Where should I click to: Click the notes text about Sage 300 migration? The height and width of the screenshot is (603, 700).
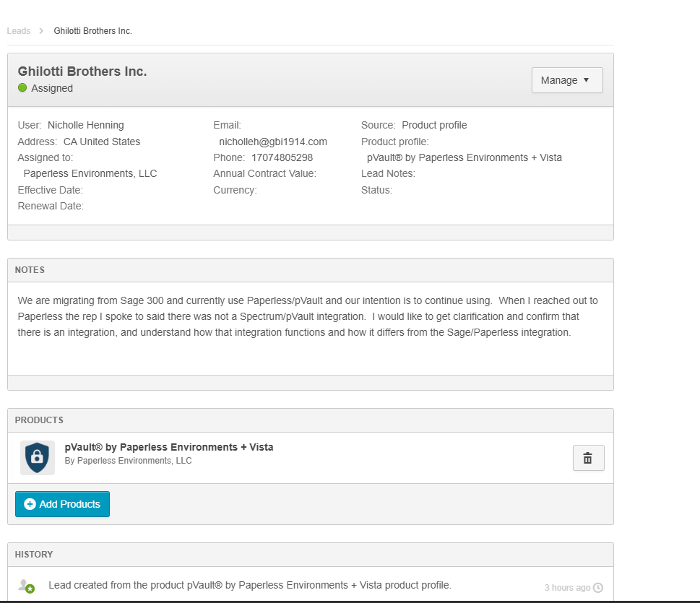pos(308,316)
